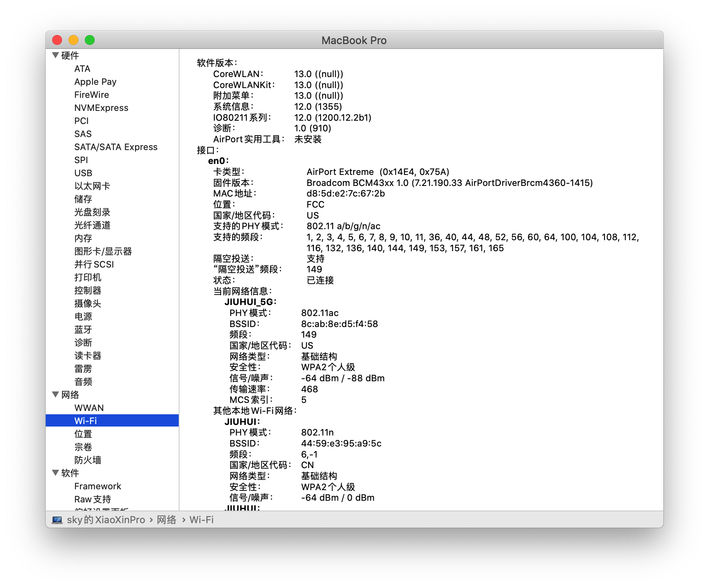Open the SPI hardware entry
Viewport: 709px width, 588px height.
point(81,160)
